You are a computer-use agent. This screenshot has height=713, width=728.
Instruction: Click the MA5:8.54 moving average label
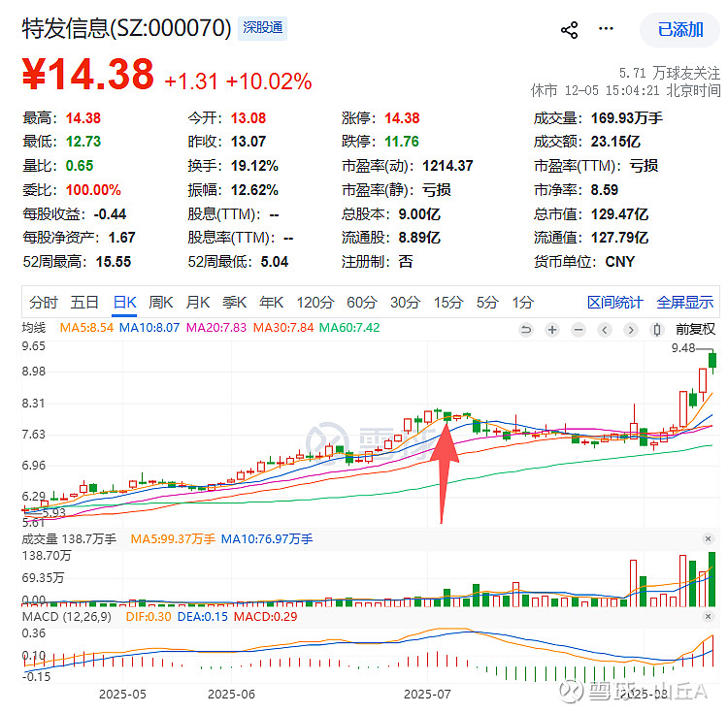coord(86,328)
